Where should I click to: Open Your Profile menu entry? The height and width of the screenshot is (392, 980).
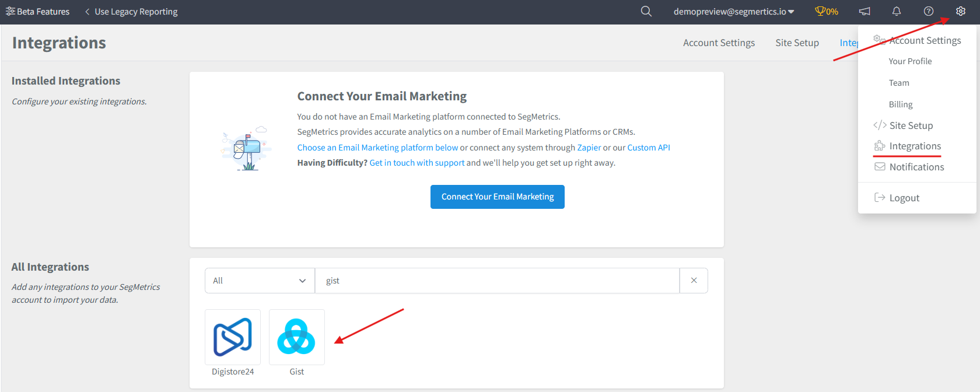pyautogui.click(x=910, y=61)
